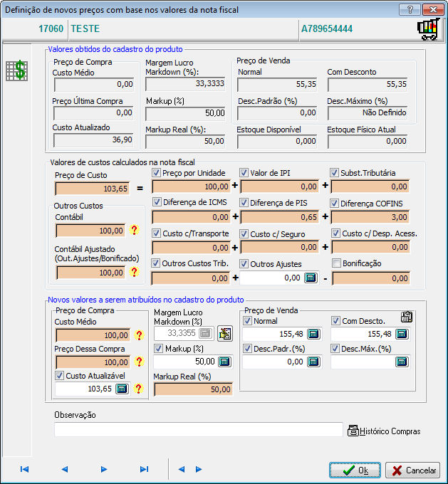The width and height of the screenshot is (448, 484).
Task: Open calculator for Custo Atualizável value
Action: 122,389
